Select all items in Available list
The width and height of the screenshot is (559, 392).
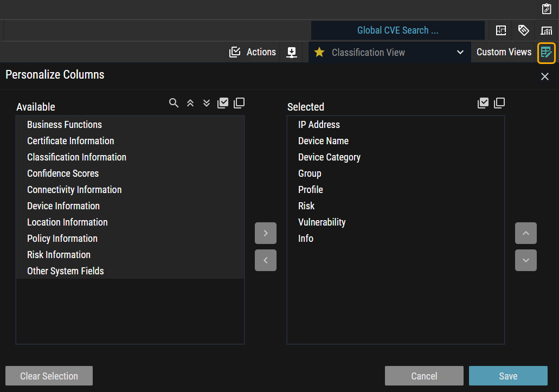223,103
